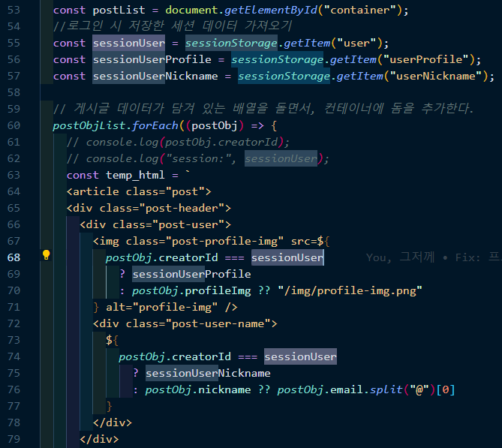The height and width of the screenshot is (448, 502).
Task: Click the lightbulb code action icon
Action: (x=46, y=255)
